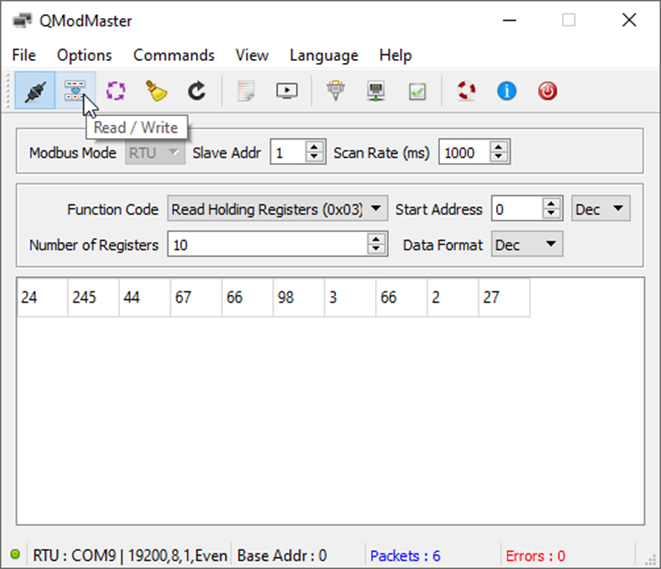Open Modbus TCP network settings icon
Viewport: 661px width, 569px height.
[x=376, y=91]
